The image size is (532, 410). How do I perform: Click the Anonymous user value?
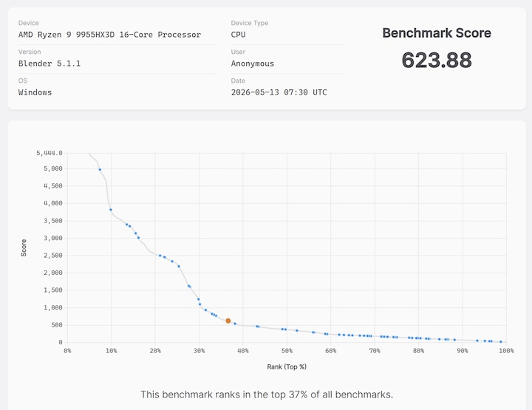point(253,64)
